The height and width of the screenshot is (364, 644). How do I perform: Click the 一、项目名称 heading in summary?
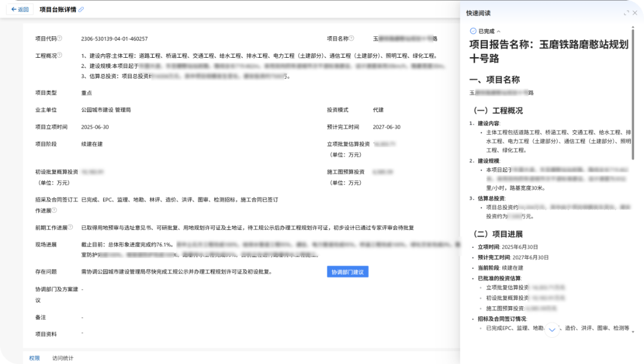pyautogui.click(x=494, y=79)
